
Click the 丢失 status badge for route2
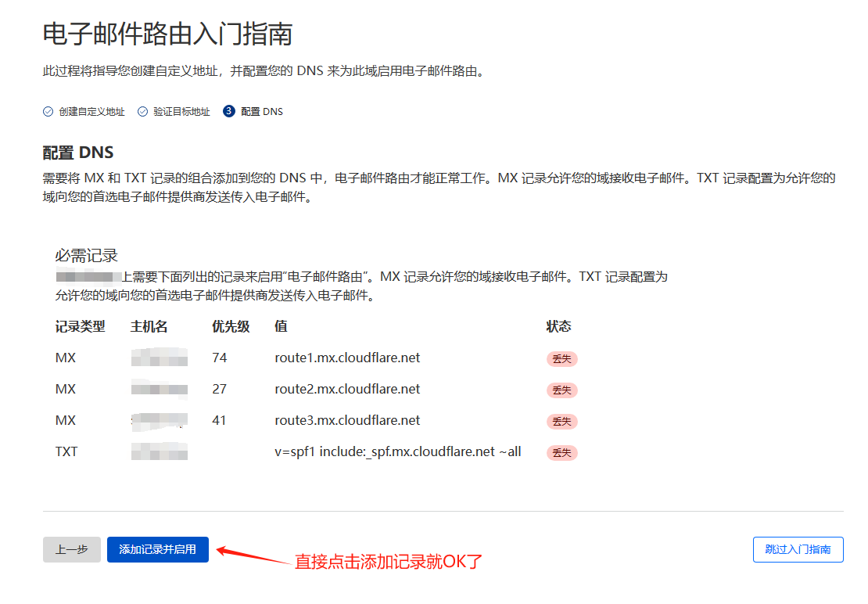(x=562, y=390)
